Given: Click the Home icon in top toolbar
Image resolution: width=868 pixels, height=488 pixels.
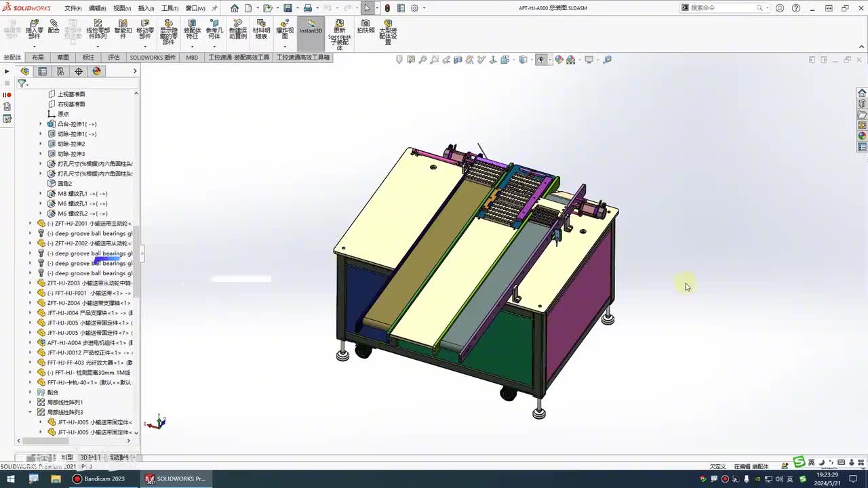Looking at the screenshot, I should click(x=235, y=8).
